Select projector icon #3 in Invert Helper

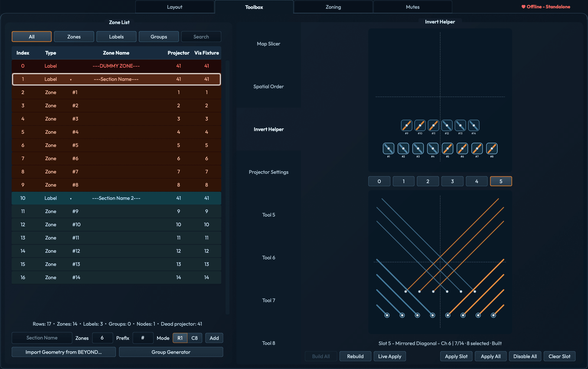[418, 149]
